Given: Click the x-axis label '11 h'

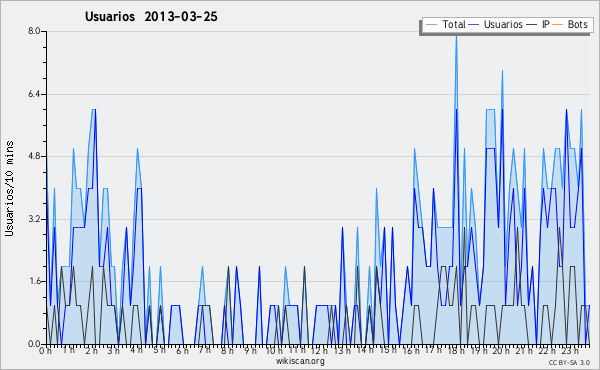Looking at the screenshot, I should [297, 350].
